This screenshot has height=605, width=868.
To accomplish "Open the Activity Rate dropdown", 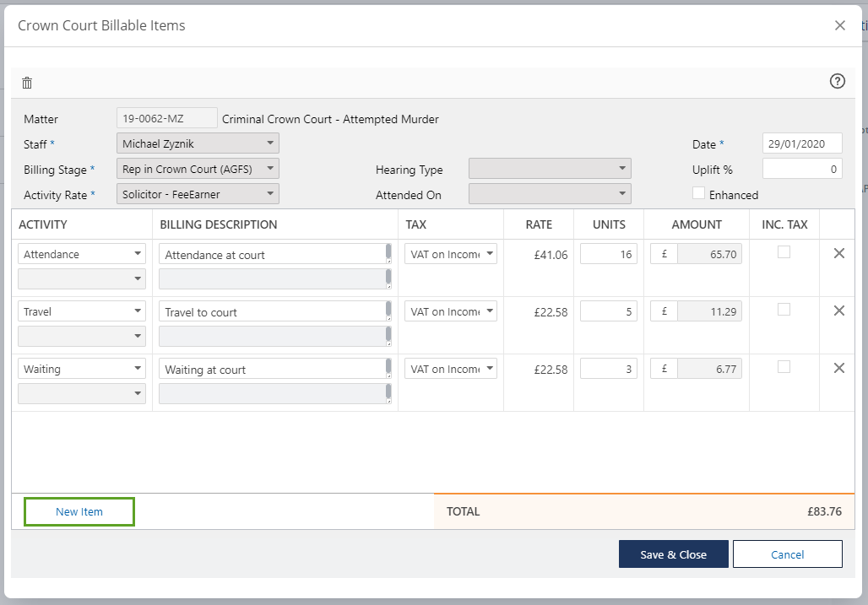I will pos(198,194).
